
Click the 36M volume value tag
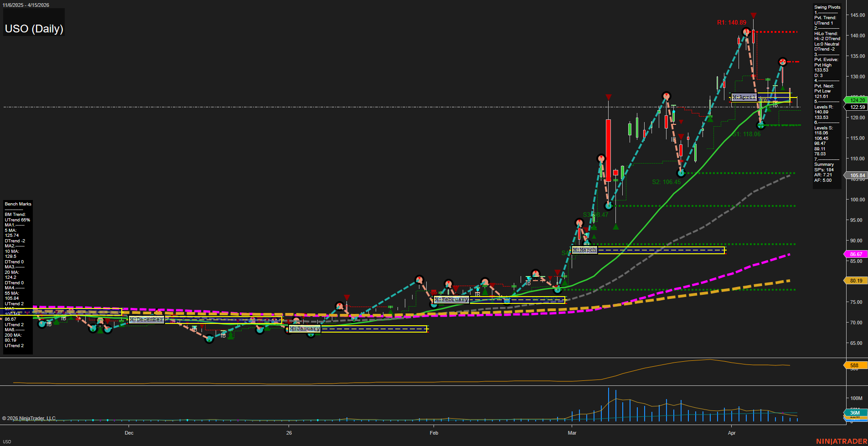[x=854, y=413]
